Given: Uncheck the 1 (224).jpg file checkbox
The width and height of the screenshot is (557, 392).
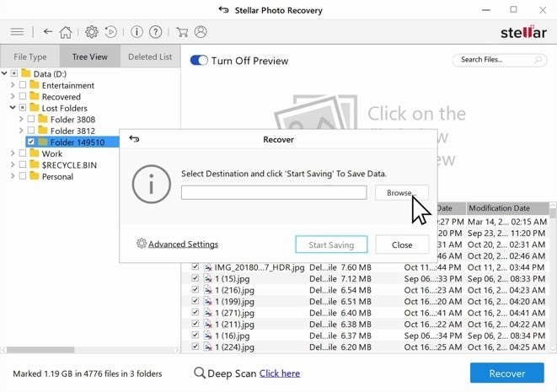Looking at the screenshot, I should tap(195, 346).
